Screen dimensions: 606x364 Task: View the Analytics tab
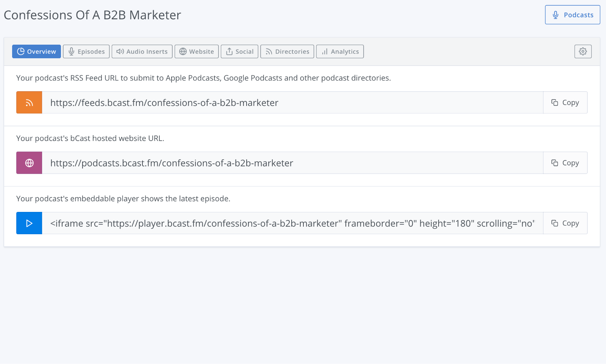click(340, 51)
